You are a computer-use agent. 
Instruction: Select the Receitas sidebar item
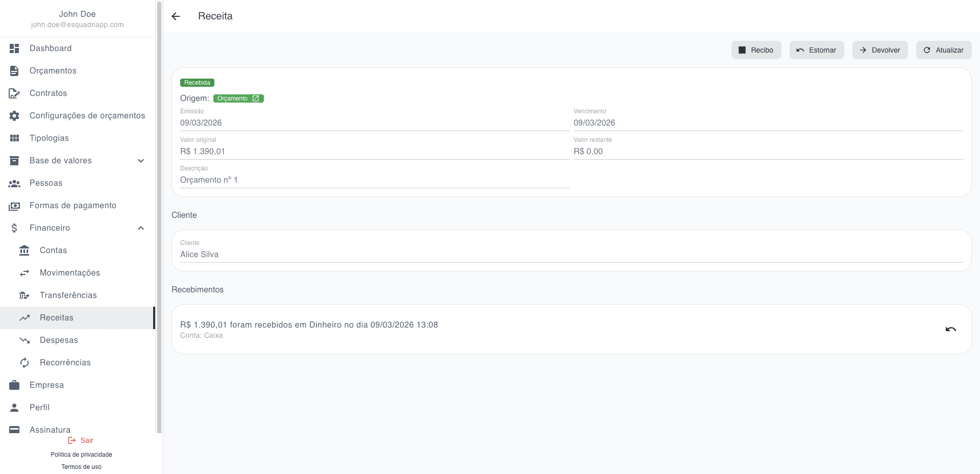click(77, 318)
